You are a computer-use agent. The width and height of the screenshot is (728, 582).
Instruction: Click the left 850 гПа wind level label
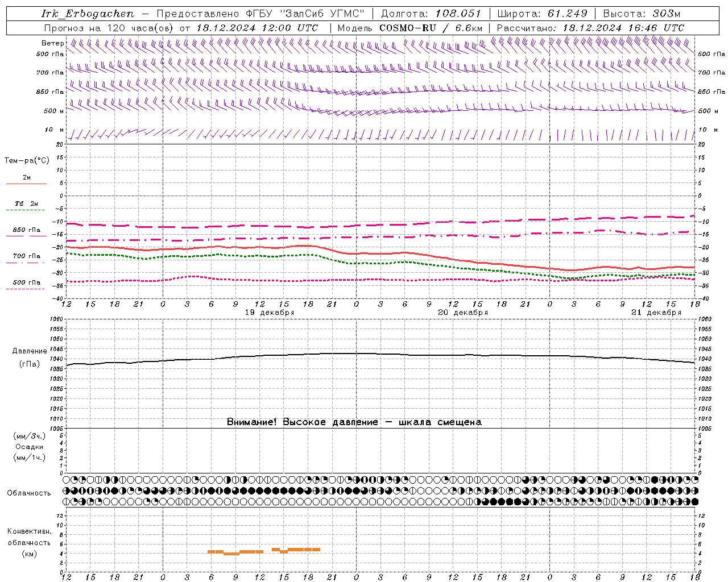click(50, 92)
